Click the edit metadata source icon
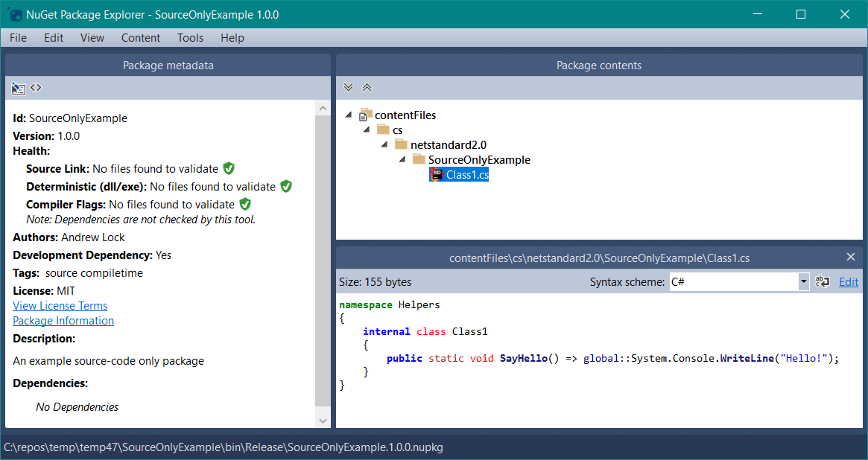Screen dimensions: 868x460 [x=36, y=87]
